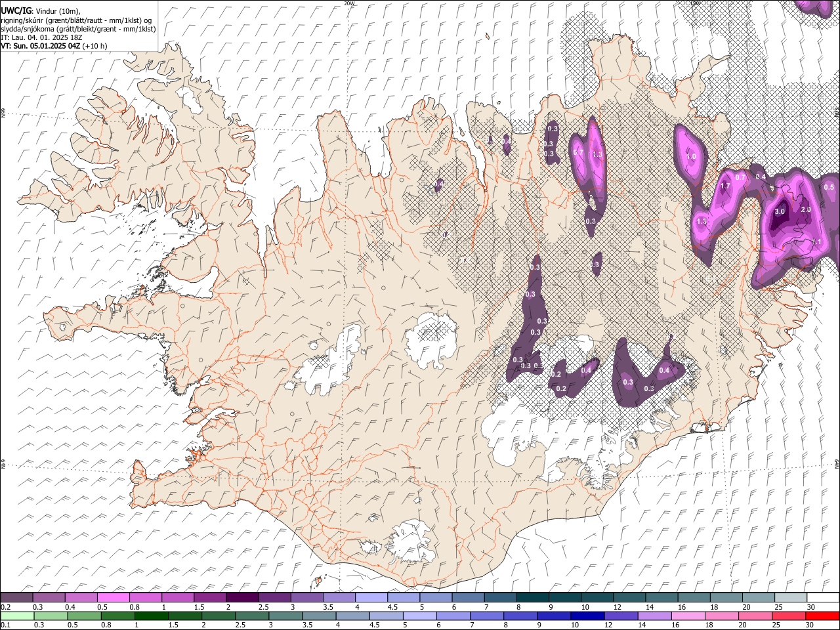Select the bright magenta-pink swatch in snow legend
Image resolution: width=840 pixels, height=630 pixels.
point(114,597)
